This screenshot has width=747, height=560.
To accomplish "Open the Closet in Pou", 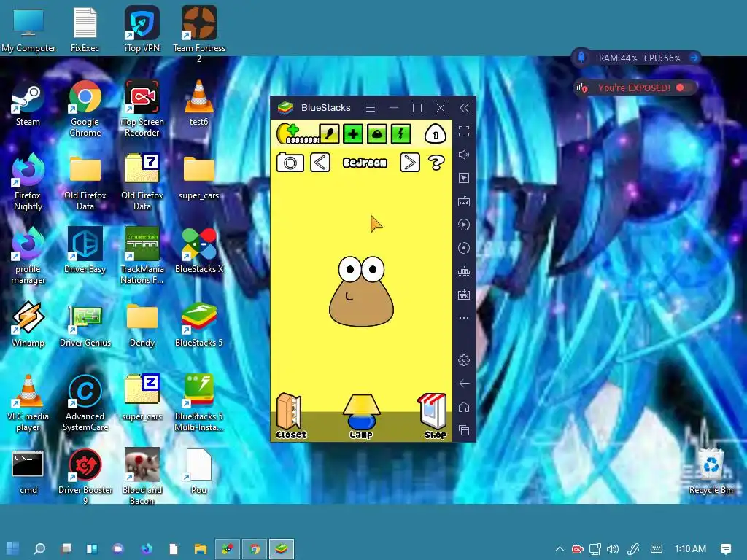I will [290, 416].
